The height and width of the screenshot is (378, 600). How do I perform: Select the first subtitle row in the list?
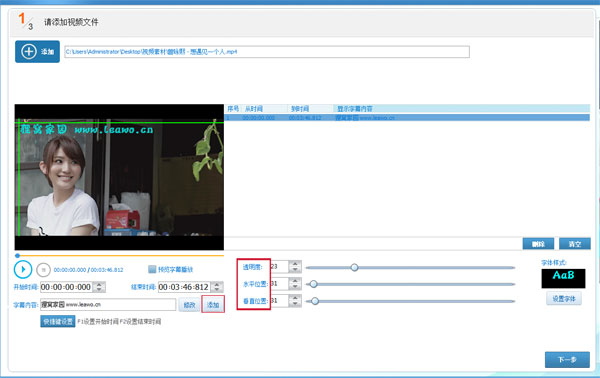(x=407, y=118)
